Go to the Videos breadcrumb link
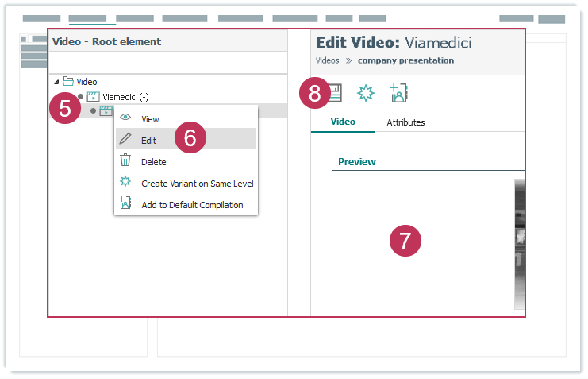The width and height of the screenshot is (588, 379). [x=328, y=60]
